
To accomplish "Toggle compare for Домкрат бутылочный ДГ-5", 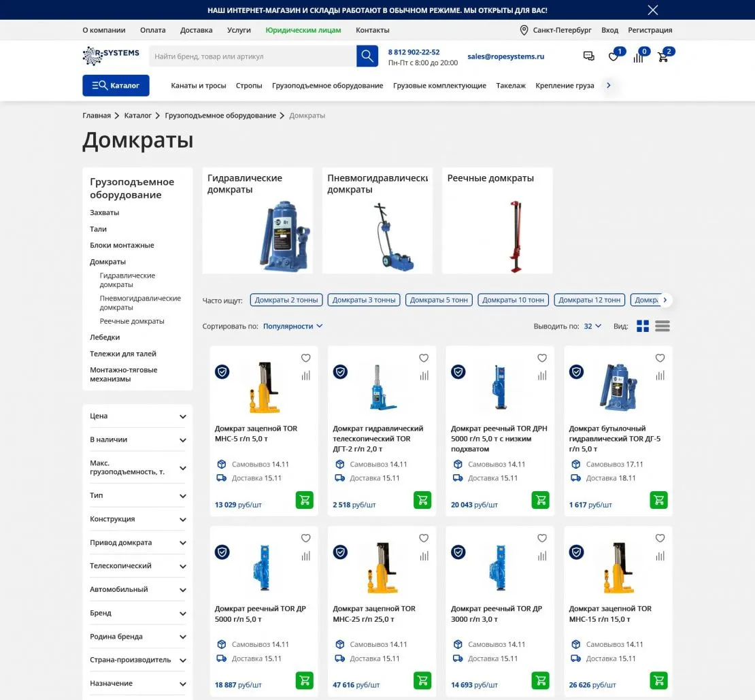I will click(x=660, y=376).
